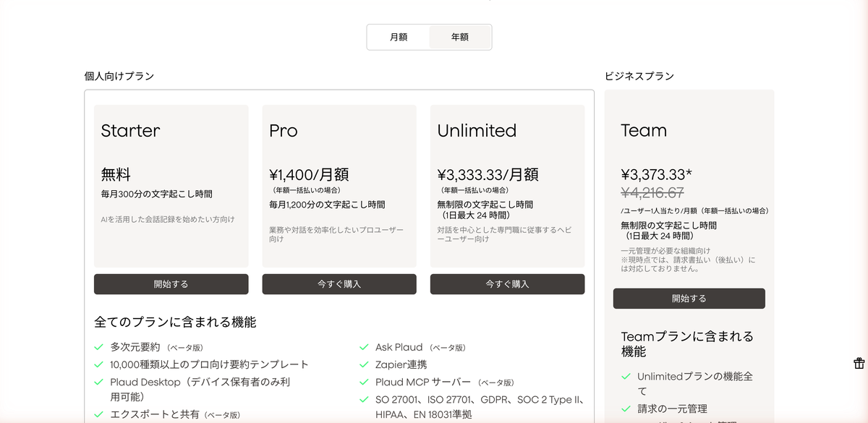Click the Zapier連携 feature text
This screenshot has width=868, height=423.
[401, 364]
